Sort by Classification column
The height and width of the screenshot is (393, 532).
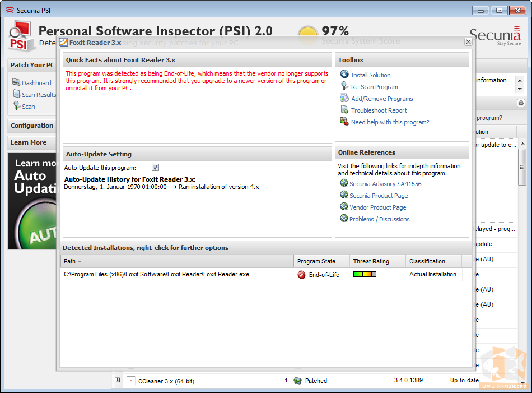[433, 261]
